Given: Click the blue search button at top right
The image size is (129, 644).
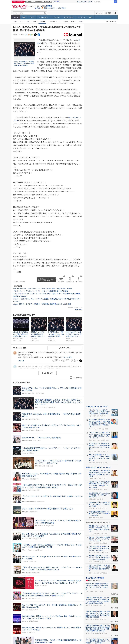Looking at the screenshot, I should (x=115, y=2).
